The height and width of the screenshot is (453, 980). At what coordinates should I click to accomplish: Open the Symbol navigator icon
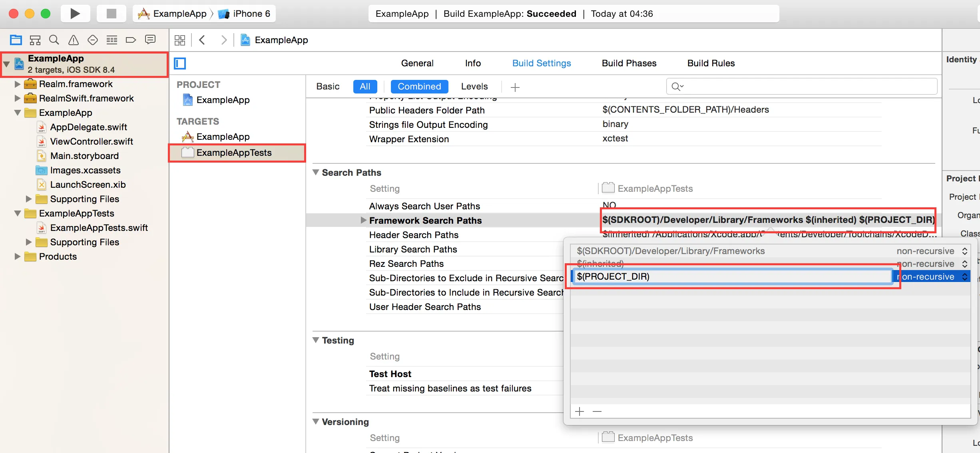35,40
